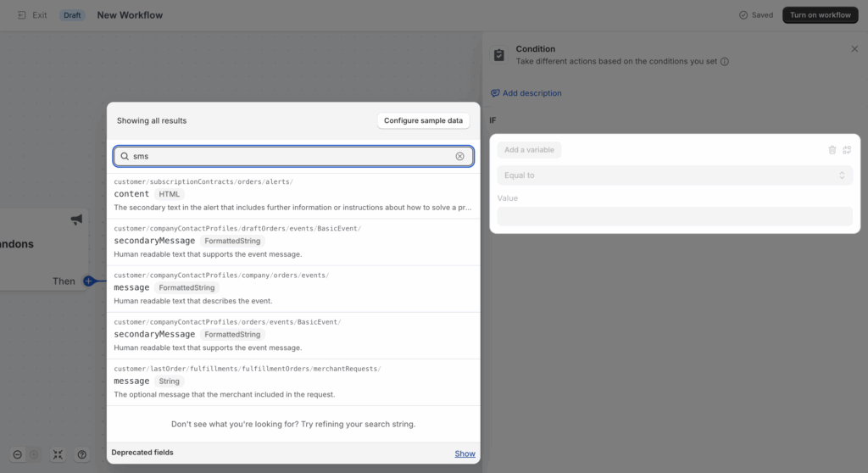Click the Add description link
Viewport: 868px width, 473px height.
(532, 93)
